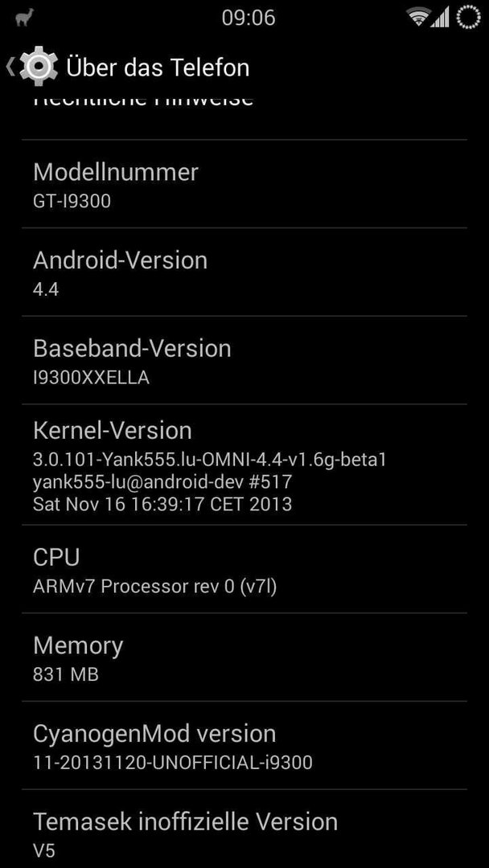Tap the Kernel-Version entry

click(x=244, y=465)
